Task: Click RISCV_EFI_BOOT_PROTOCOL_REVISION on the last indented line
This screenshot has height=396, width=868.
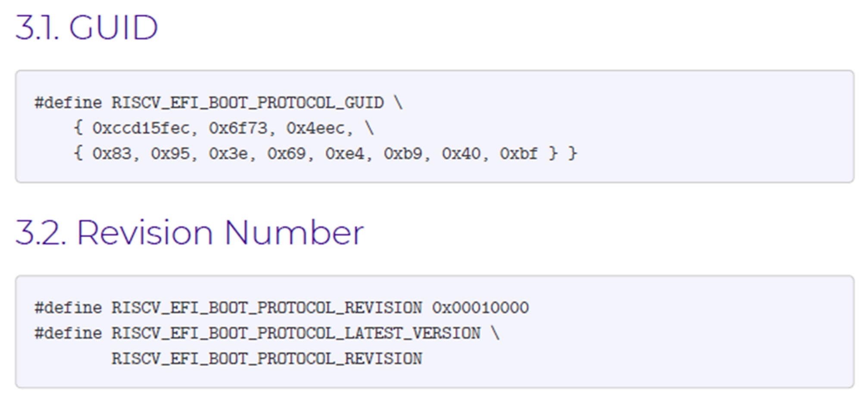Action: point(267,359)
